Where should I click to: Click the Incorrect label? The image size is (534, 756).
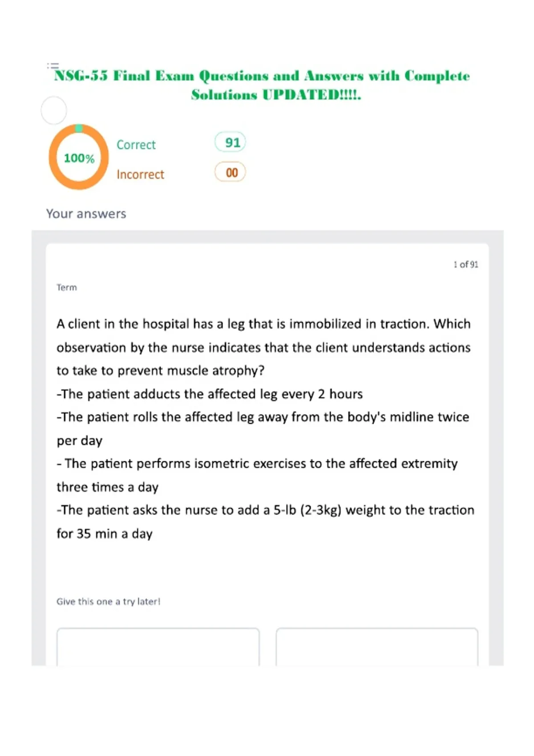141,174
